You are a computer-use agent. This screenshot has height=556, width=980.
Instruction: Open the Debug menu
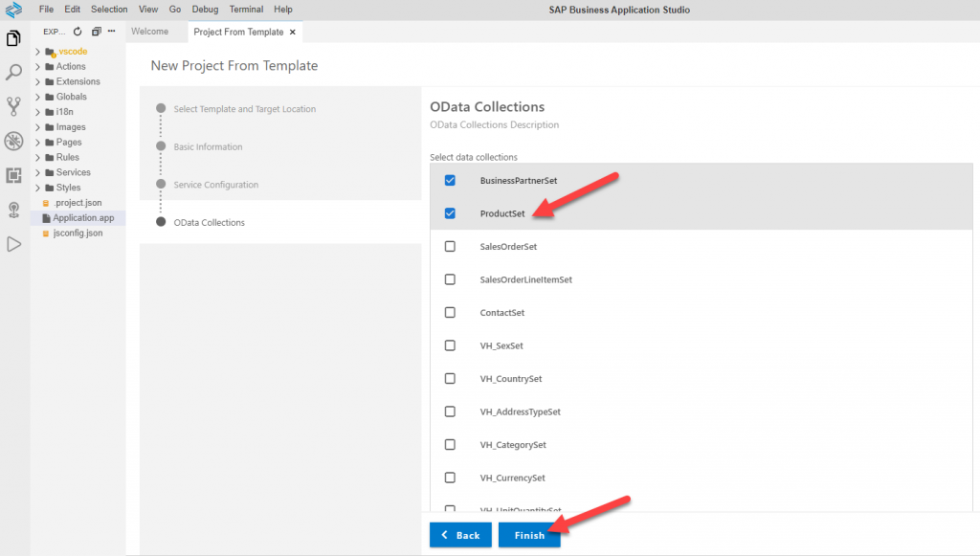point(205,10)
